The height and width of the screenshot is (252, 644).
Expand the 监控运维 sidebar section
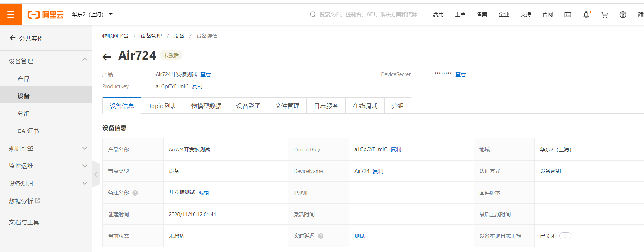click(x=46, y=166)
